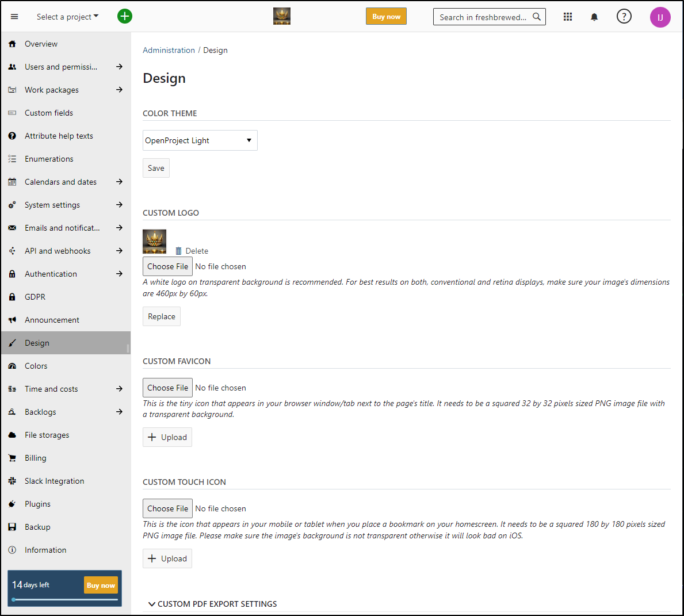The height and width of the screenshot is (616, 684).
Task: Expand Calendars and dates submenu arrow
Action: (119, 182)
